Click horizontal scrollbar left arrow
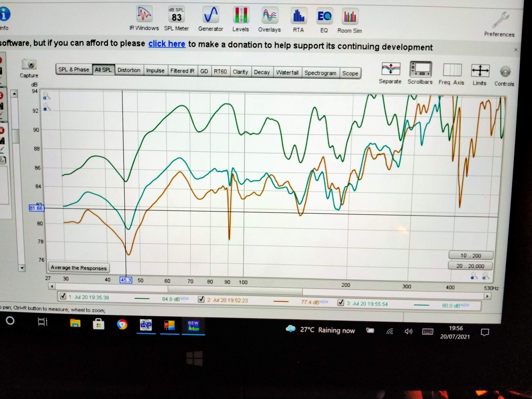The width and height of the screenshot is (532, 399). click(x=52, y=286)
